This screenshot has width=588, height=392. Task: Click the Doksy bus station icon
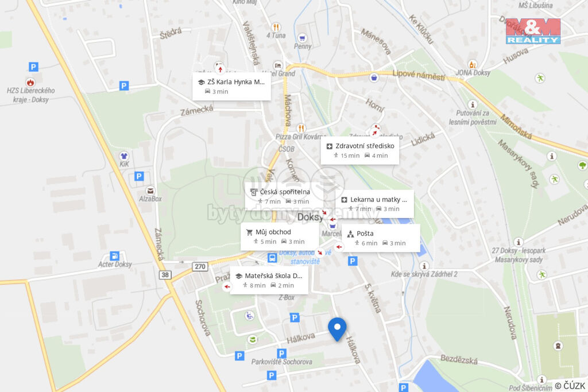tap(272, 258)
